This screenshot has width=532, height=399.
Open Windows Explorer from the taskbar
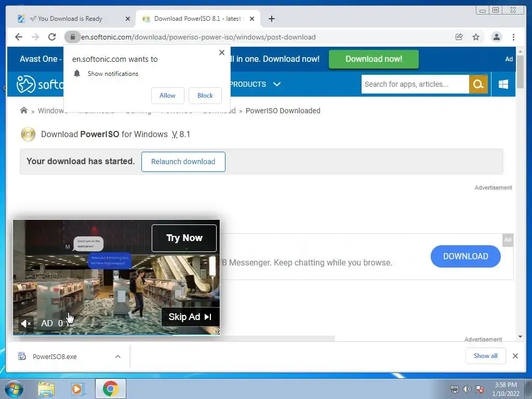46,389
